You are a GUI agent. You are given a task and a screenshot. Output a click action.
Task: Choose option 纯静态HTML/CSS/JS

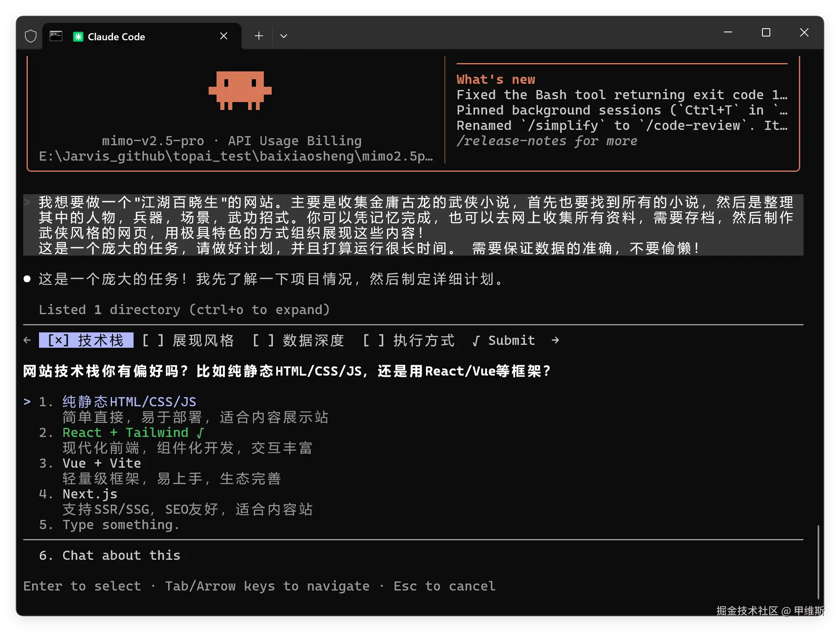tap(129, 402)
